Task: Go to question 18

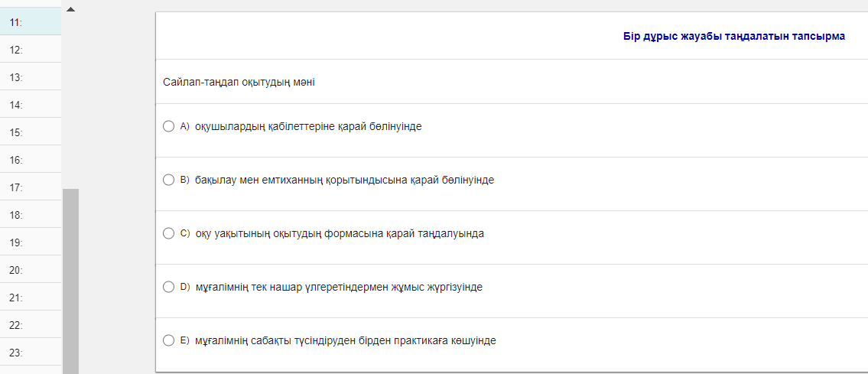Action: pyautogui.click(x=31, y=215)
